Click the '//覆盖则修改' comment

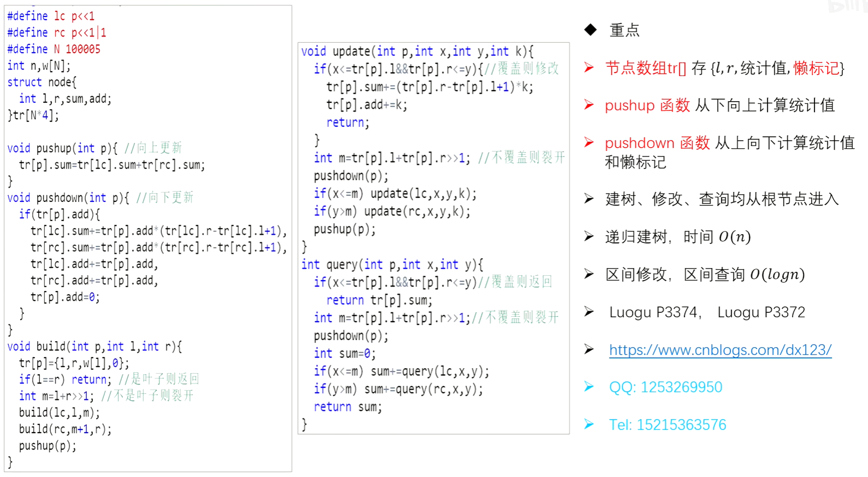522,68
